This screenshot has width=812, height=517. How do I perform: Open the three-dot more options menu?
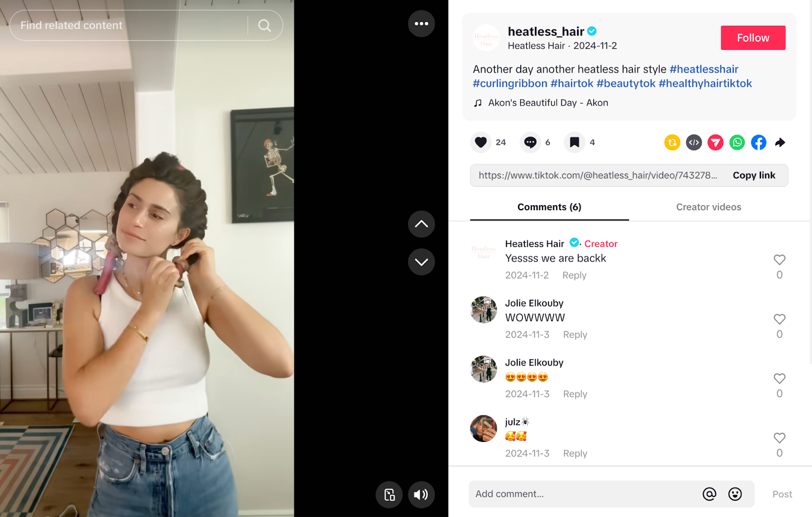click(x=421, y=24)
